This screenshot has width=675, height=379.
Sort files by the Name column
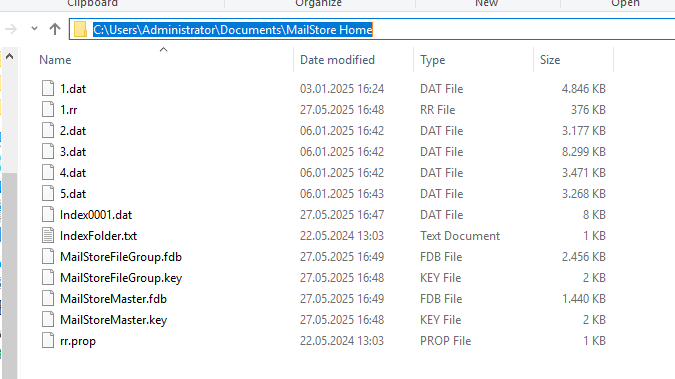[55, 60]
